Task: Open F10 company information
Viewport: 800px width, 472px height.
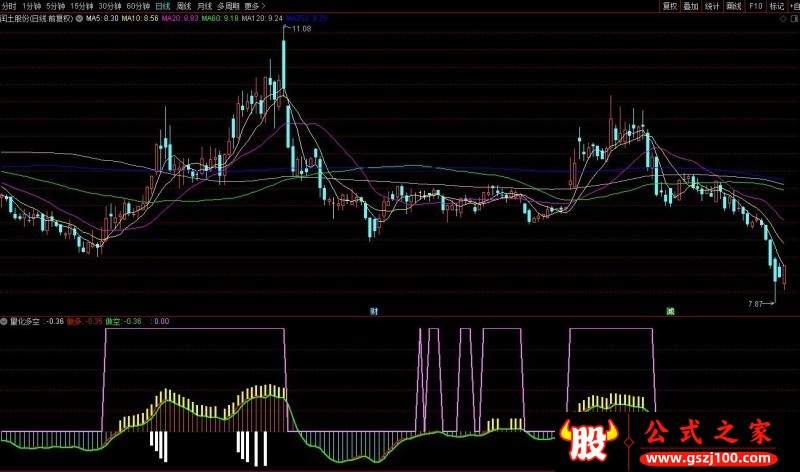Action: (x=756, y=6)
